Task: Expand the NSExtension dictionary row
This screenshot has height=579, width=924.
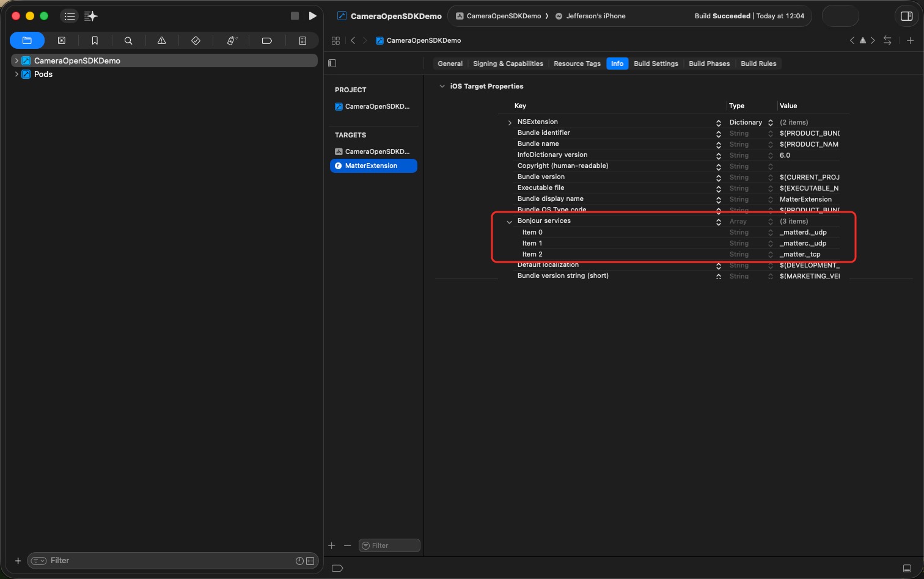Action: [510, 122]
